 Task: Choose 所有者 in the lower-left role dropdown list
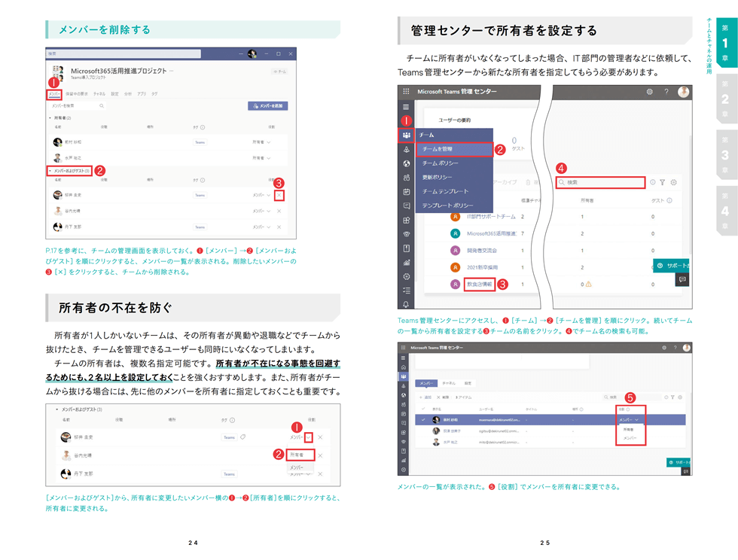pos(300,455)
